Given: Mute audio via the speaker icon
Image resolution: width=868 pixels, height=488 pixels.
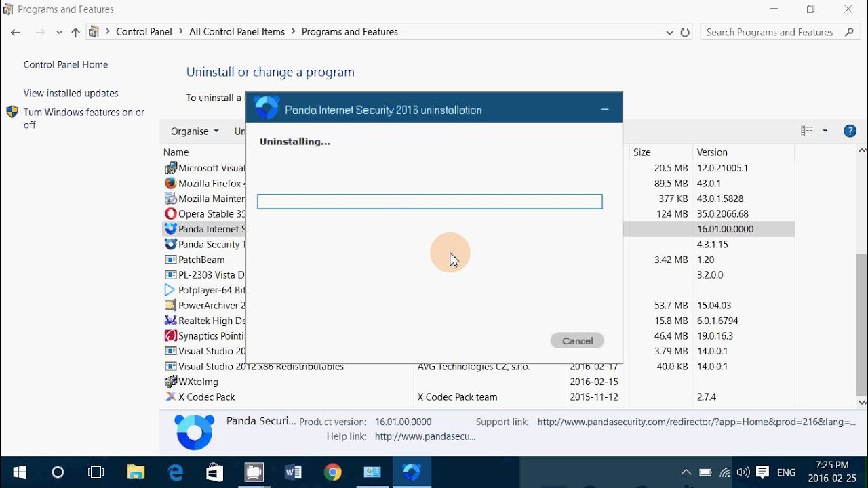Looking at the screenshot, I should tap(743, 472).
